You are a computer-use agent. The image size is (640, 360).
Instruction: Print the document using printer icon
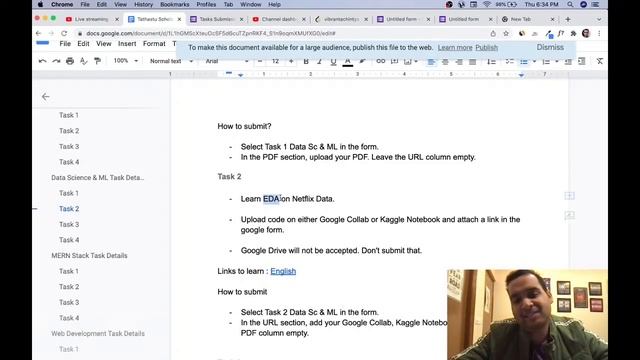pos(70,61)
